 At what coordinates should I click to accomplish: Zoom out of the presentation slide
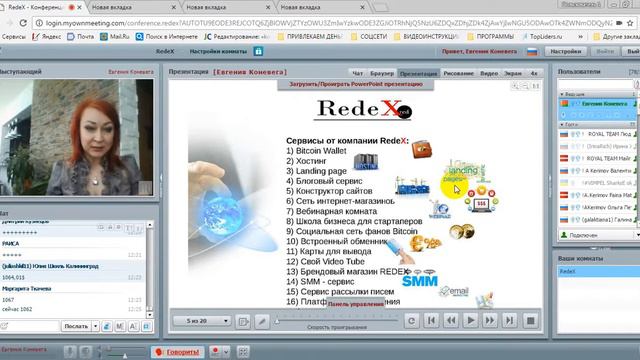525,86
